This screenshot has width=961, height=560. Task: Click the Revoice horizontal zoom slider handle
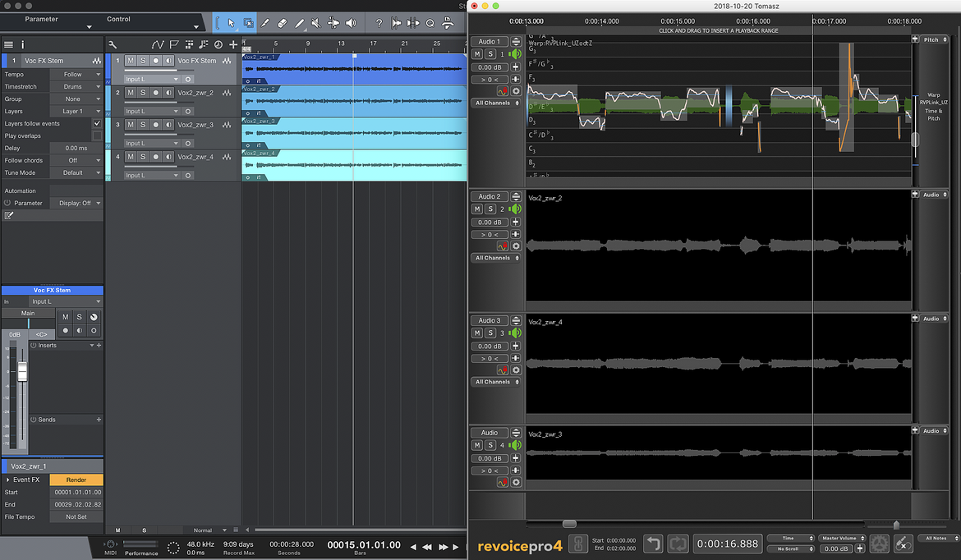[x=896, y=525]
